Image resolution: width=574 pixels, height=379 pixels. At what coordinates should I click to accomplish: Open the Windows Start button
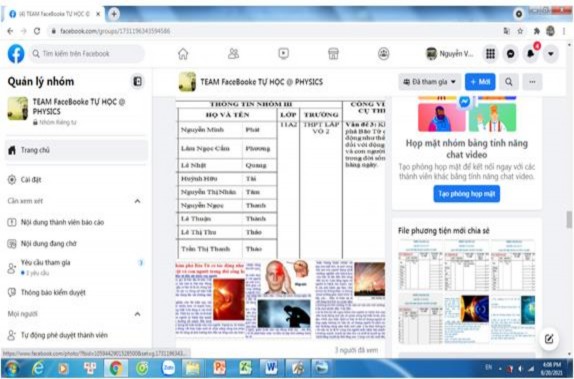click(12, 368)
